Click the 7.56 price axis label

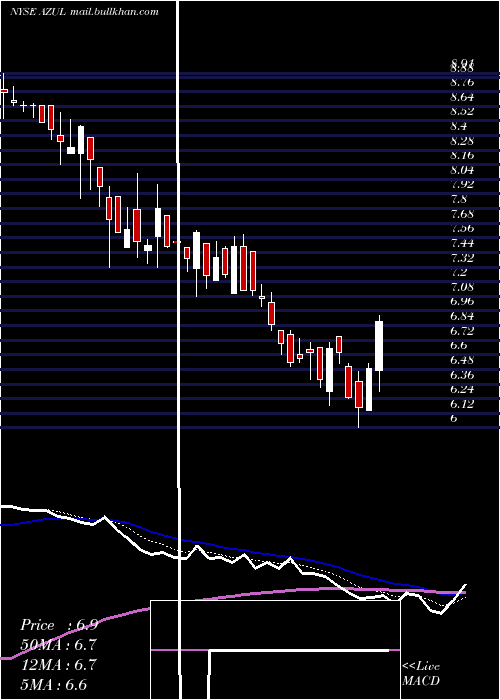(462, 229)
